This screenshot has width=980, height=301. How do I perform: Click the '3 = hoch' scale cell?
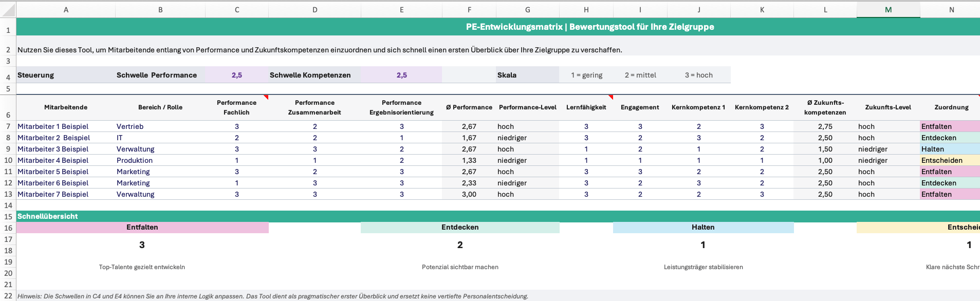coord(698,75)
